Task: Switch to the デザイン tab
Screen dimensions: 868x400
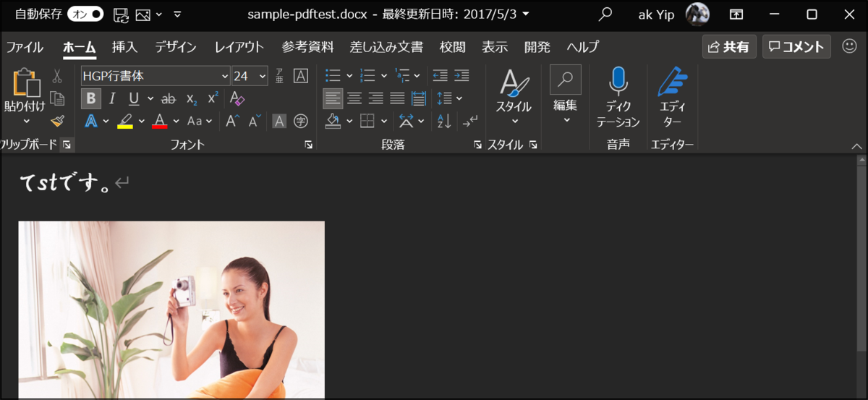Action: point(176,47)
